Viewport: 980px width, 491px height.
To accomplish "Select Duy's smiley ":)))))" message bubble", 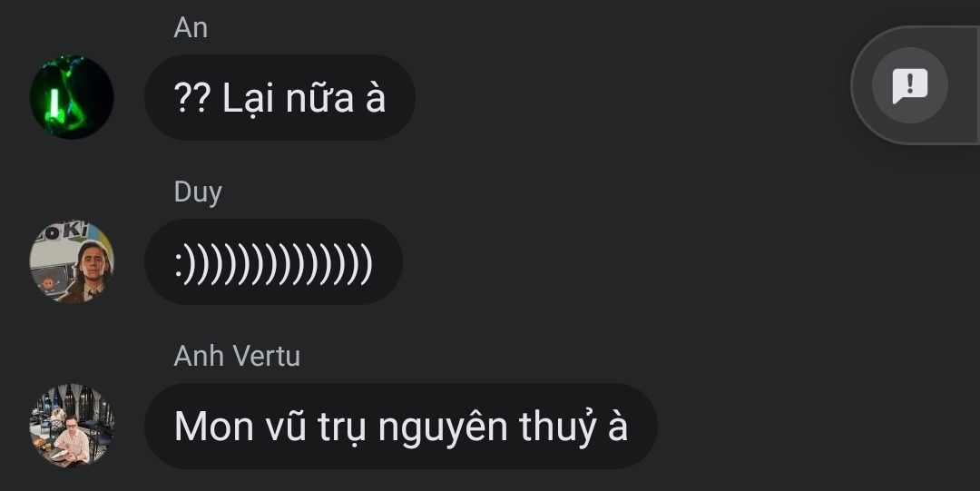I will [x=273, y=261].
